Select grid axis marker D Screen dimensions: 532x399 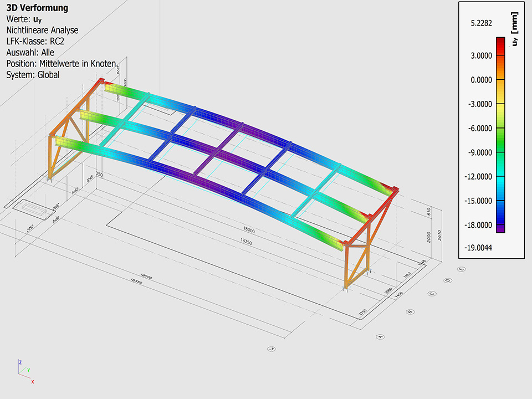(x=447, y=280)
